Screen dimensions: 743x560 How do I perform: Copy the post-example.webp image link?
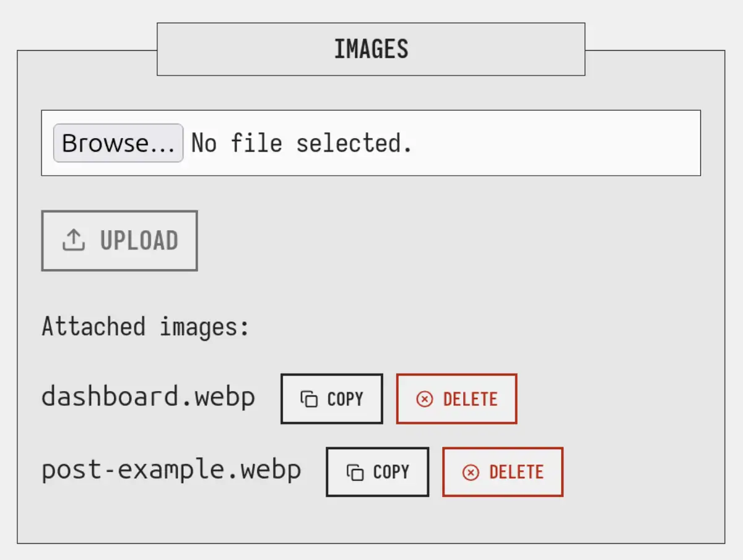click(x=377, y=472)
